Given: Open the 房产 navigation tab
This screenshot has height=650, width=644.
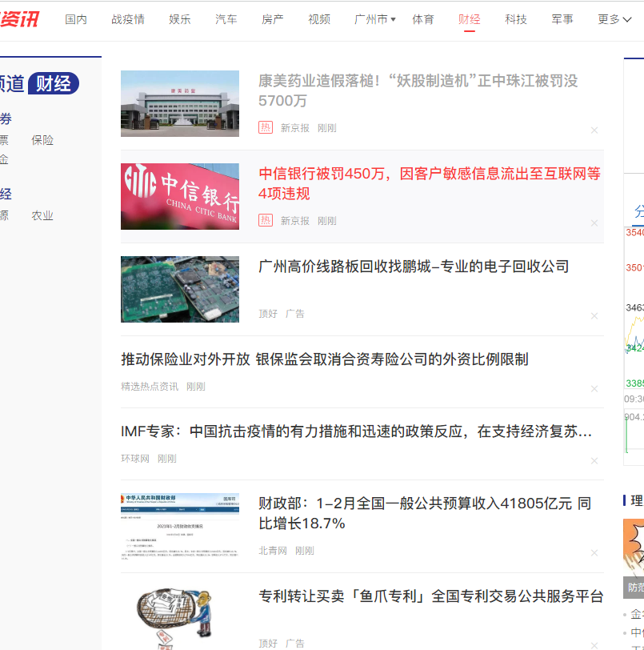Looking at the screenshot, I should point(273,19).
